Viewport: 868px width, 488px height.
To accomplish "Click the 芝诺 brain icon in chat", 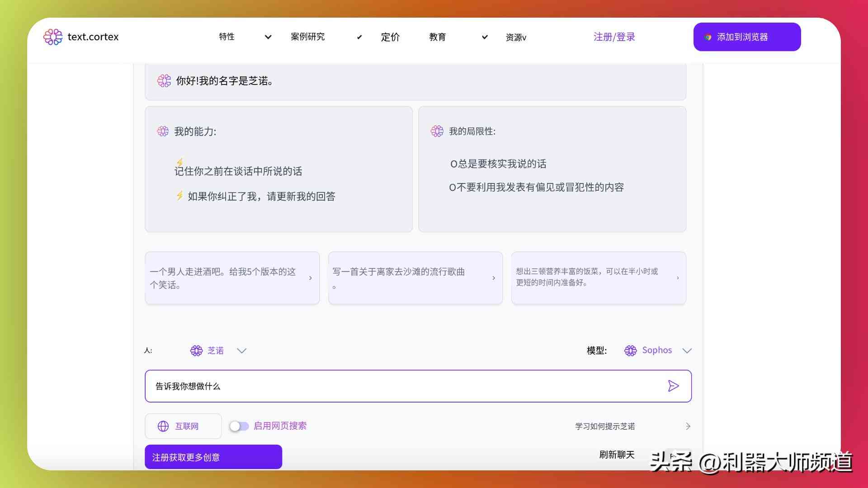I will (x=196, y=350).
